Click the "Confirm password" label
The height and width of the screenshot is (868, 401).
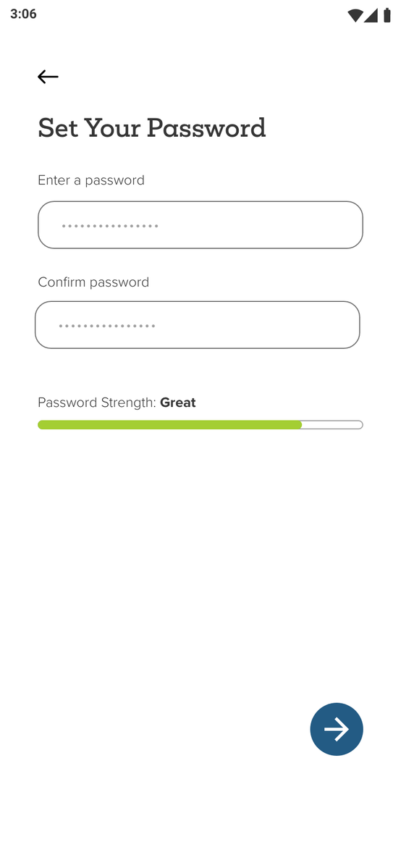93,282
